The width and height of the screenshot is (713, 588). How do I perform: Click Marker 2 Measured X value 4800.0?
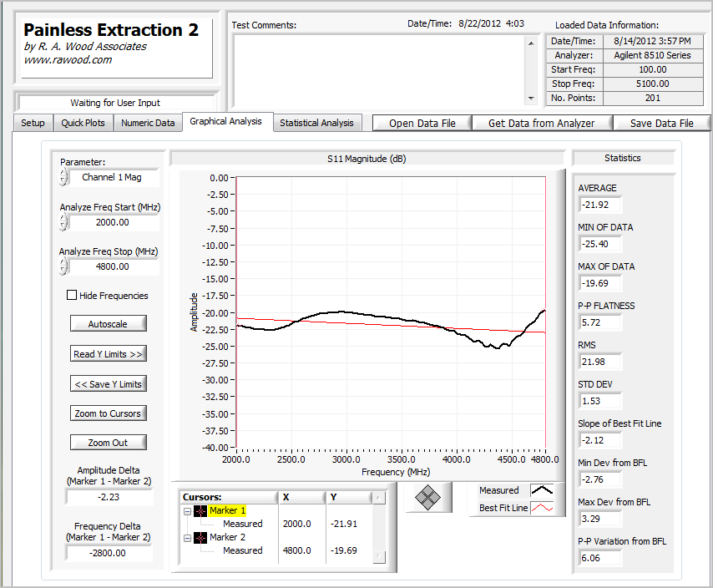click(297, 550)
